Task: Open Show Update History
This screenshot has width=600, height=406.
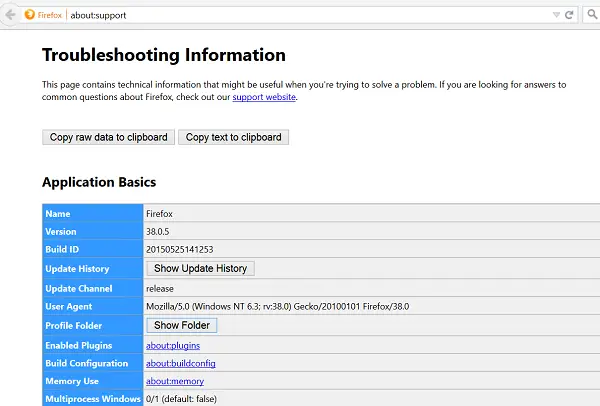Action: (x=200, y=268)
